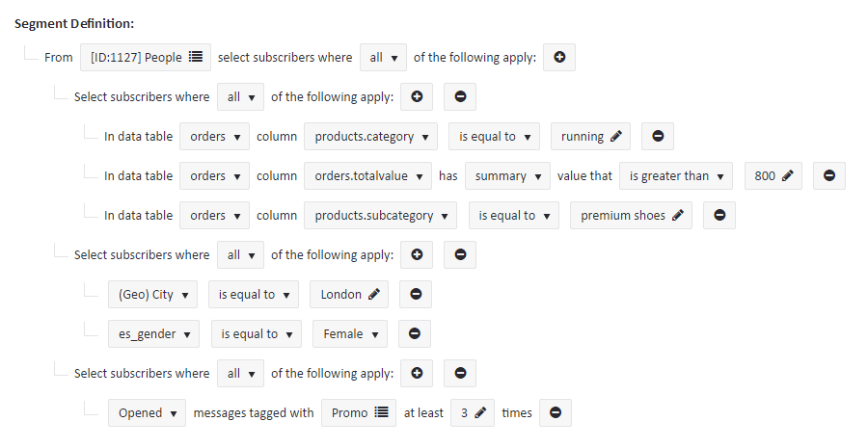Open the (Geo) City field dropdown
The image size is (868, 448).
click(x=152, y=295)
